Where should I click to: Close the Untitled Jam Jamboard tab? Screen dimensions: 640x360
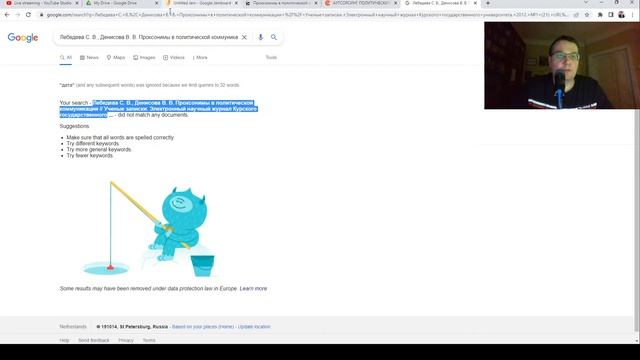pyautogui.click(x=236, y=3)
